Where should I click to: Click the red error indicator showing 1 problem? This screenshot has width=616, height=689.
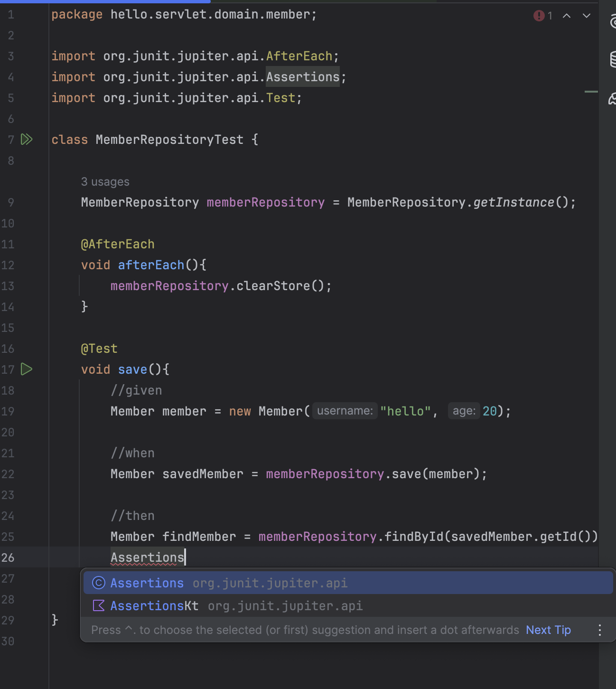point(543,16)
